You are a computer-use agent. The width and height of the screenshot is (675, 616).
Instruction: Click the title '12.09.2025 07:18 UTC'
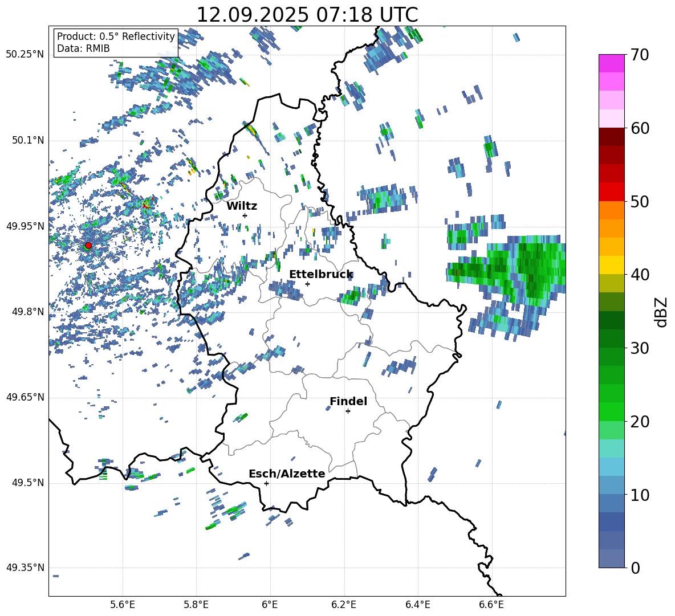pyautogui.click(x=307, y=15)
